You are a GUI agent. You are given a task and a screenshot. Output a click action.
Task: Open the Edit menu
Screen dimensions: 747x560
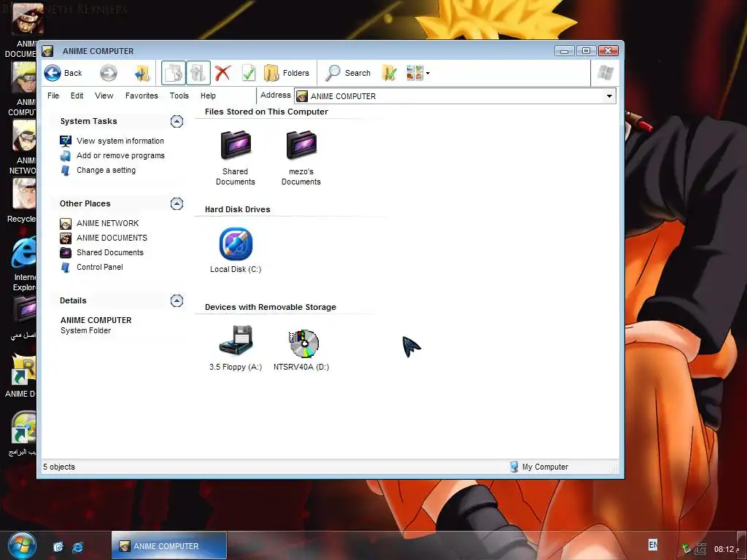pyautogui.click(x=77, y=96)
